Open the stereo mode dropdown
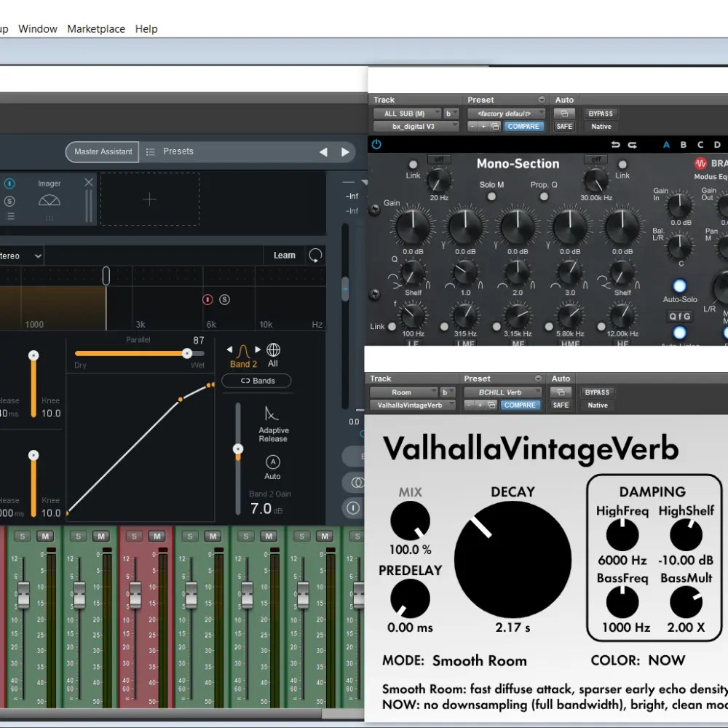Image resolution: width=728 pixels, height=728 pixels. click(21, 256)
